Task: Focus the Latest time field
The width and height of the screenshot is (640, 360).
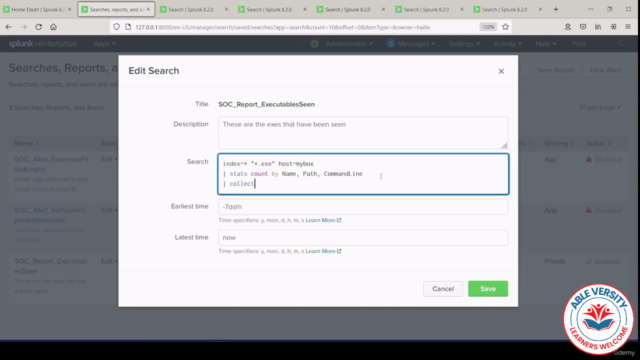Action: pyautogui.click(x=363, y=238)
